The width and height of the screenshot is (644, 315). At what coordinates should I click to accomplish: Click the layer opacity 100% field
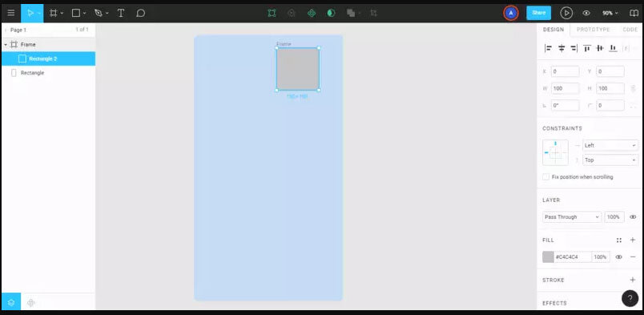[x=614, y=216]
